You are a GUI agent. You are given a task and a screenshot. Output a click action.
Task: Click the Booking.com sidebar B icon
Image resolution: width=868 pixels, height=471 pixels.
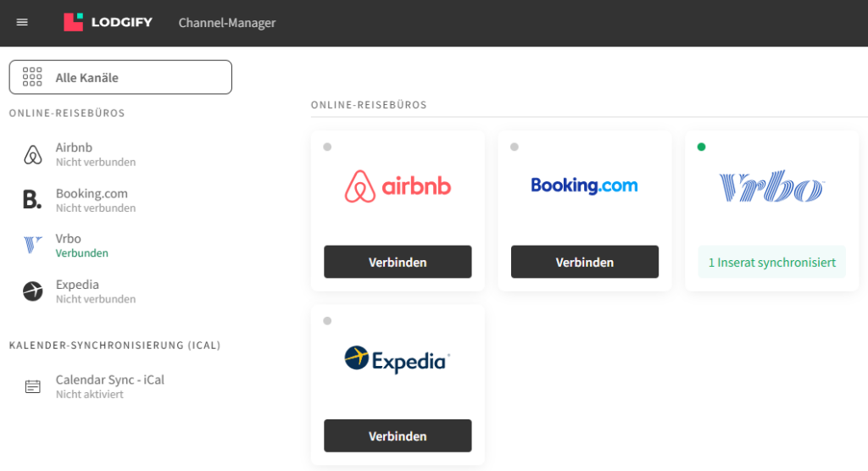pos(32,200)
